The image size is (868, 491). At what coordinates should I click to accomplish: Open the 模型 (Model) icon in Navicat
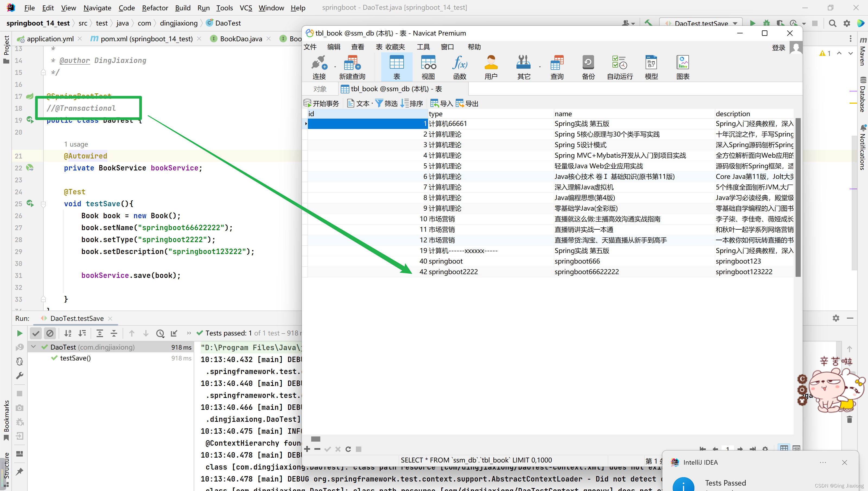click(x=651, y=67)
